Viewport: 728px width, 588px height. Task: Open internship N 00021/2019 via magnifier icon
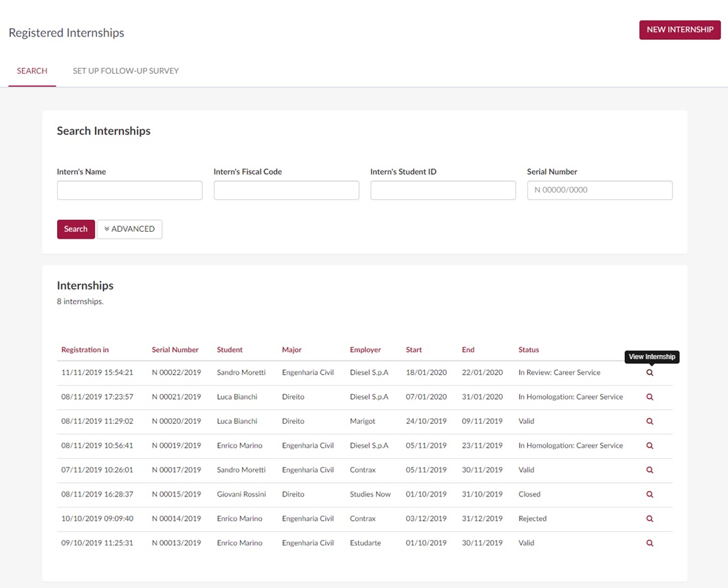click(650, 397)
